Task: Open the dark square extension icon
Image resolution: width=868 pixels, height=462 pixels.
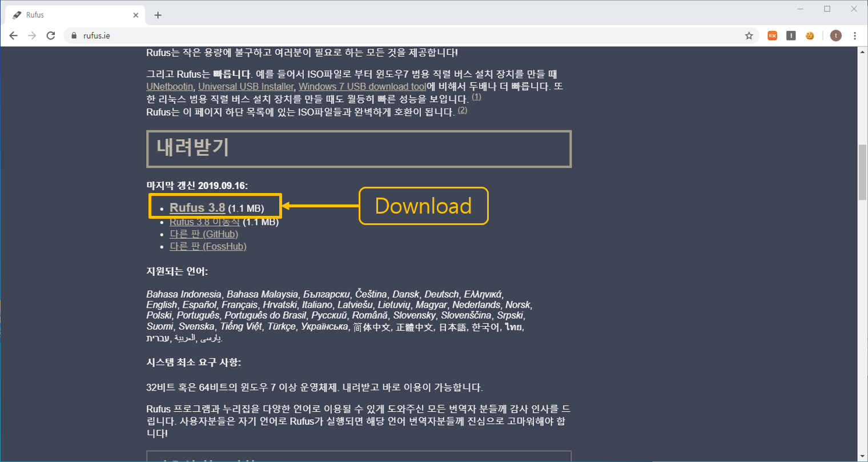Action: coord(791,35)
